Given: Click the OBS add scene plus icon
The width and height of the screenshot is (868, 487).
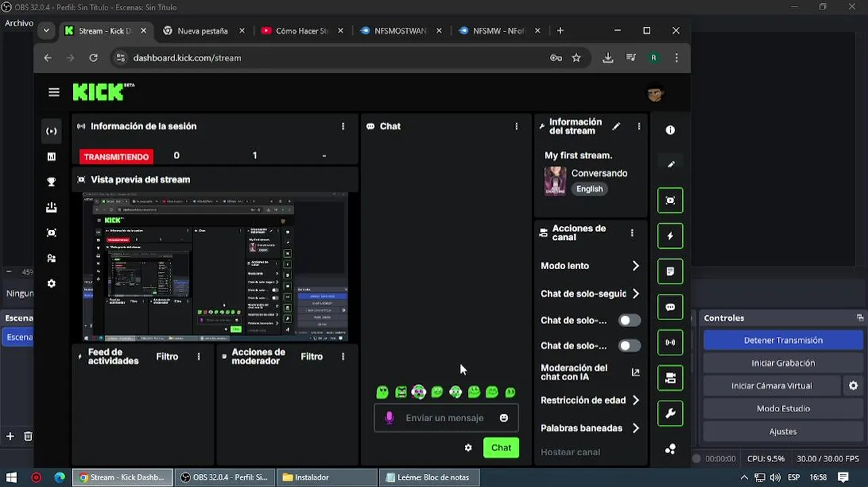Looking at the screenshot, I should [x=10, y=436].
